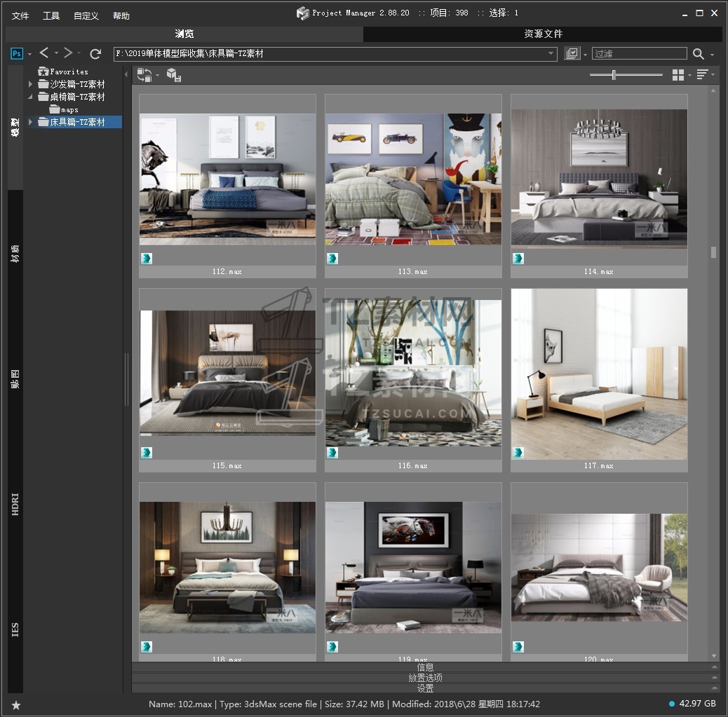728x717 pixels.
Task: Open the HDRI side tab
Action: (15, 505)
